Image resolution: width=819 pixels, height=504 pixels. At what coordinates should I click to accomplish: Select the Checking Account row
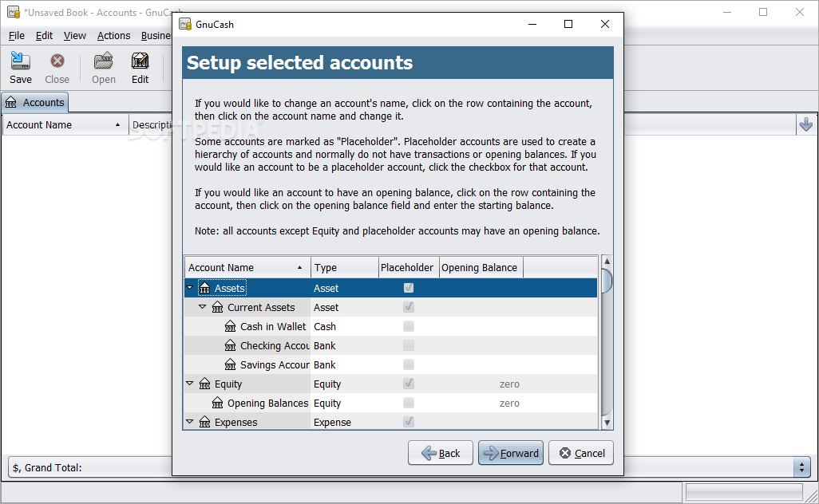tap(390, 345)
